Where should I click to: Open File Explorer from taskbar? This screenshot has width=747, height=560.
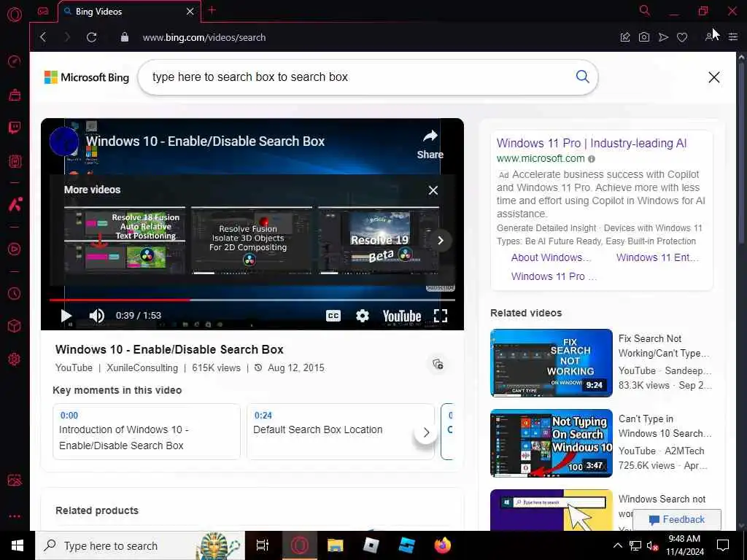(x=336, y=545)
